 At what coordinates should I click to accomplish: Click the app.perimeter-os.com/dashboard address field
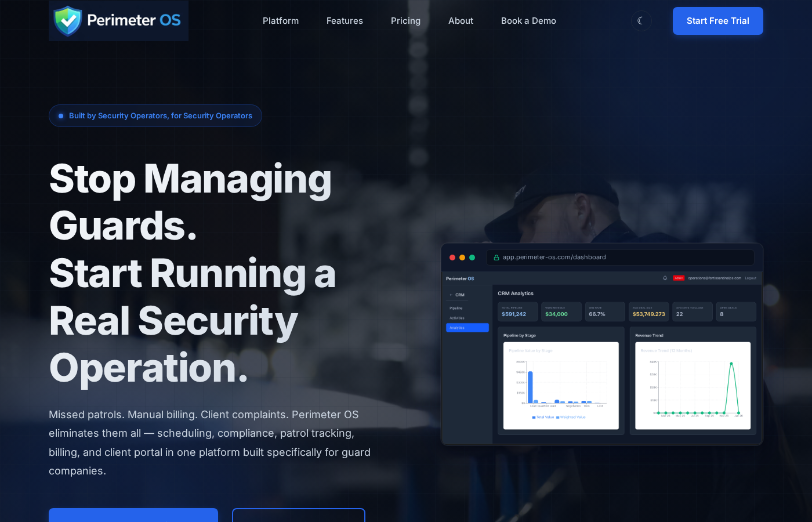(620, 258)
